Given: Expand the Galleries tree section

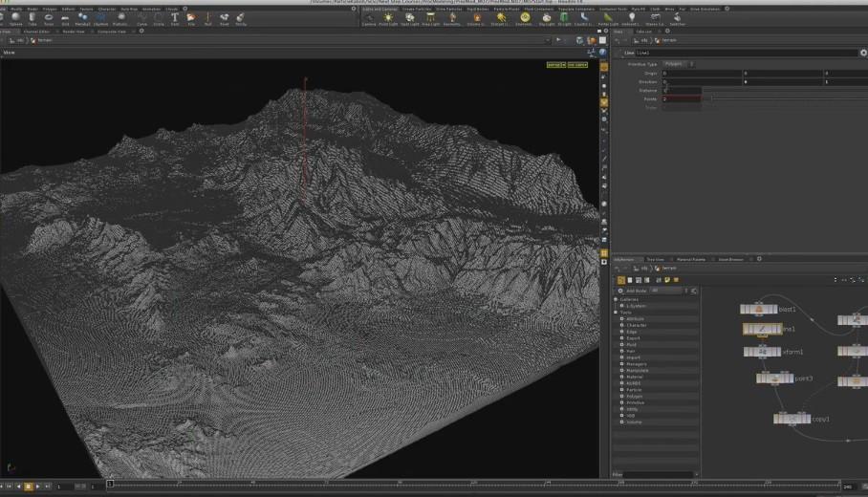Looking at the screenshot, I should click(x=617, y=299).
